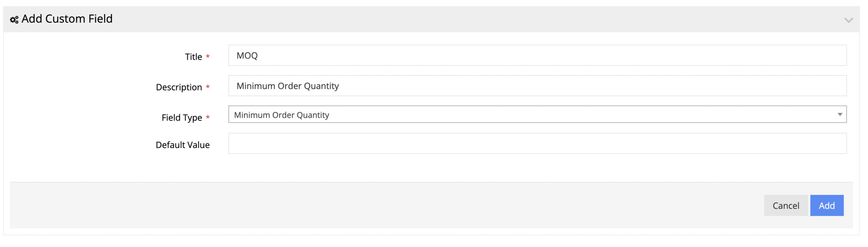Click the gears icon beside Add Custom Field
The width and height of the screenshot is (868, 247).
tap(14, 20)
